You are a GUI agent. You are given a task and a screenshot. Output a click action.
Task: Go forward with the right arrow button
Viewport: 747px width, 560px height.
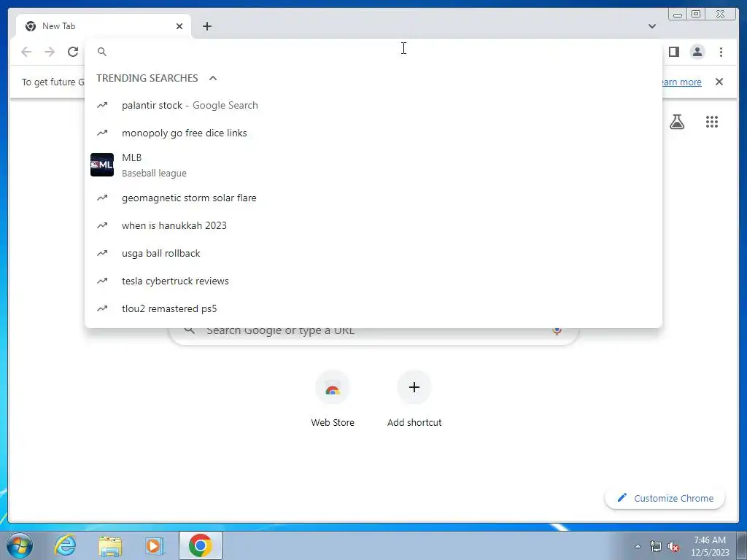50,52
